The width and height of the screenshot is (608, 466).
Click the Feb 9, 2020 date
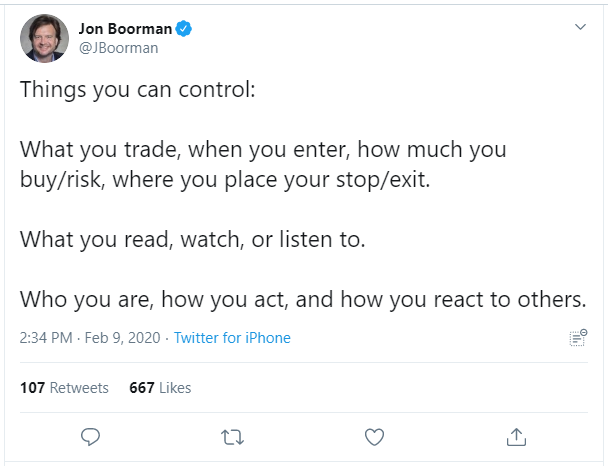click(122, 338)
